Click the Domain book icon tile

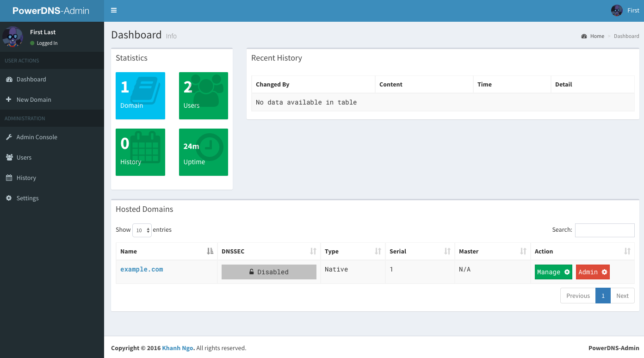140,96
